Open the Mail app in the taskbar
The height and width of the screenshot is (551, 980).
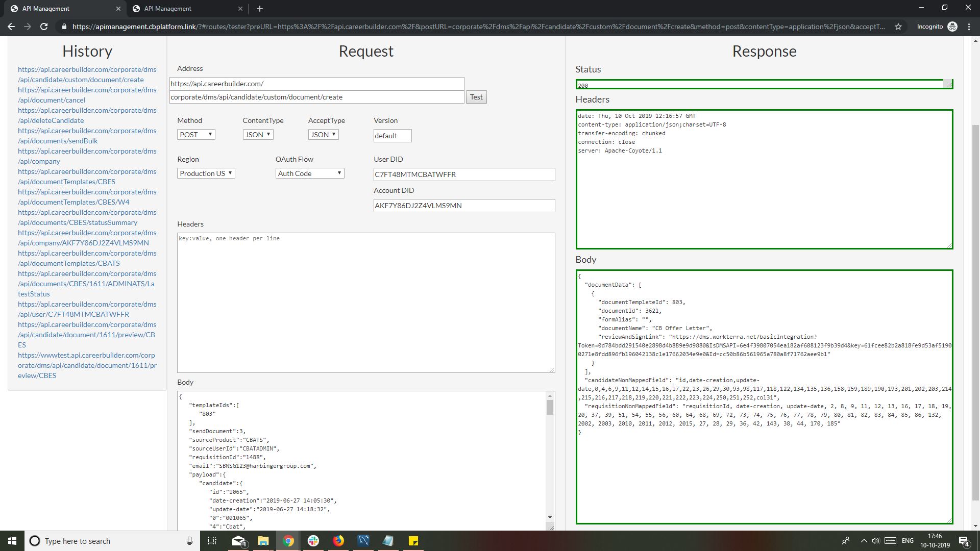pyautogui.click(x=238, y=541)
